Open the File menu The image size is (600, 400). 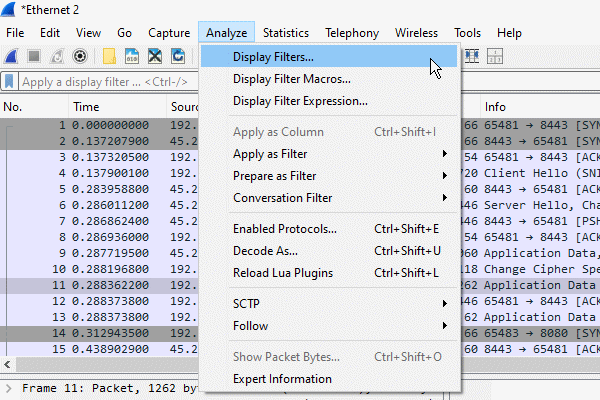coord(15,33)
